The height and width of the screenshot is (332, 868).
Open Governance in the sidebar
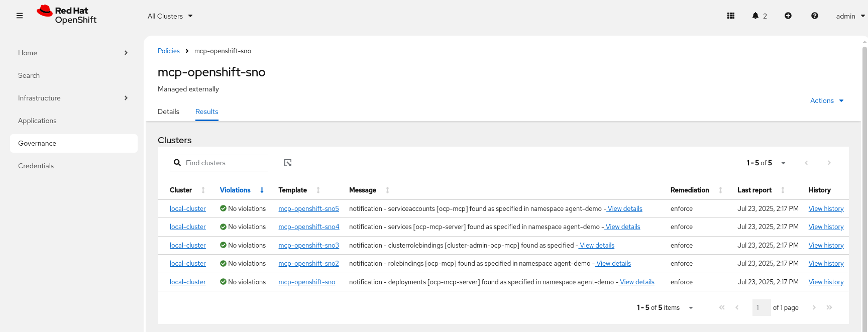coord(73,143)
